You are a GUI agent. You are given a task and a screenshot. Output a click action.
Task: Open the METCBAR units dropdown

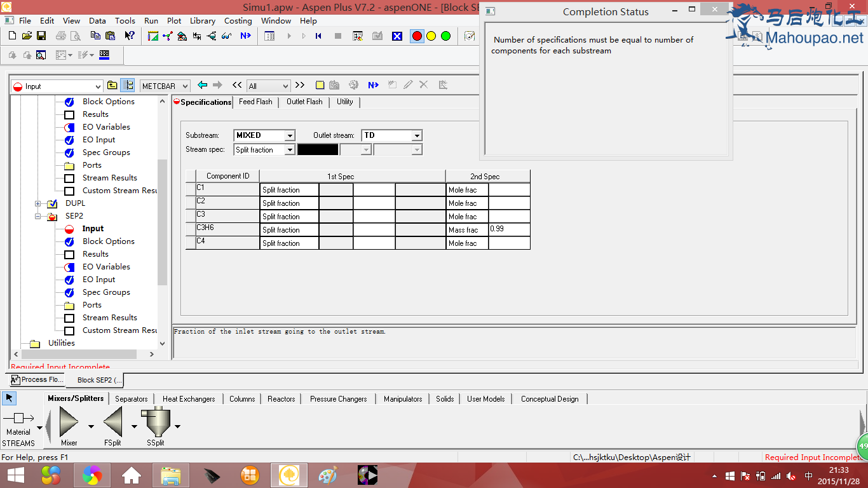pos(186,86)
